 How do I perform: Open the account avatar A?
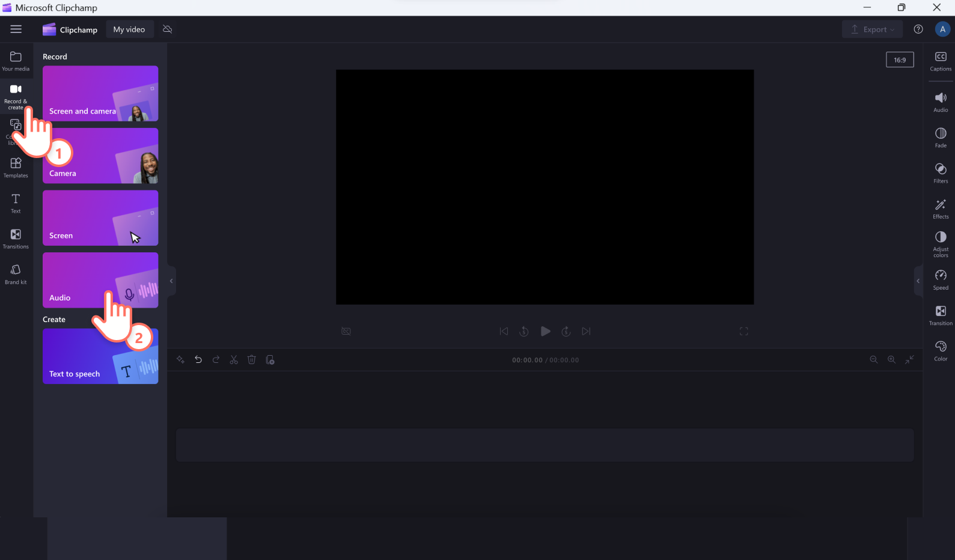click(x=942, y=29)
